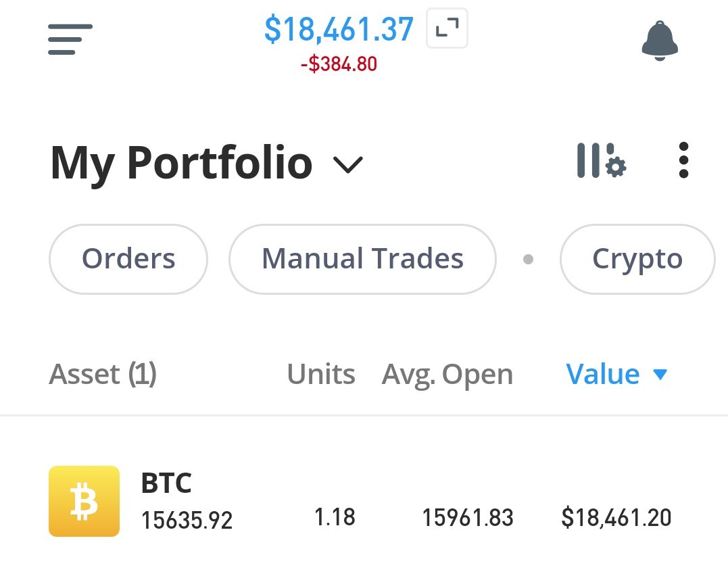Screen dimensions: 728x574
Task: Expand the balance details icon
Action: tap(447, 28)
